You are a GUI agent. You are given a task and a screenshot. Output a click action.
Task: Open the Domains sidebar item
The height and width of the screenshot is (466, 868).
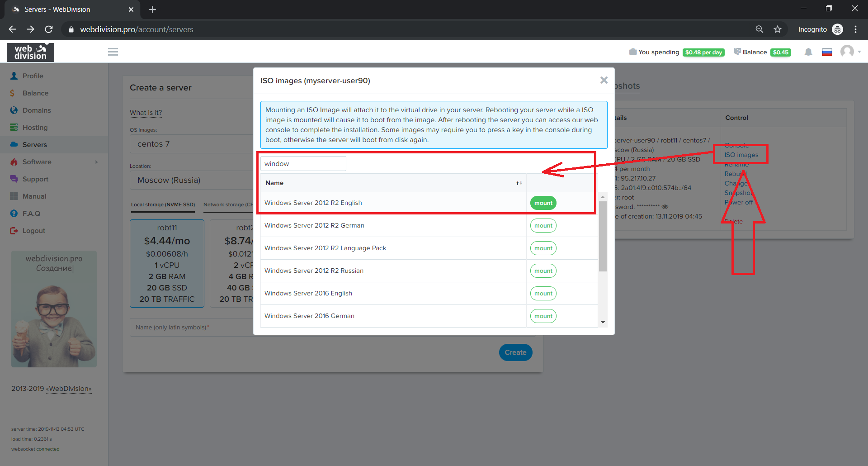37,110
